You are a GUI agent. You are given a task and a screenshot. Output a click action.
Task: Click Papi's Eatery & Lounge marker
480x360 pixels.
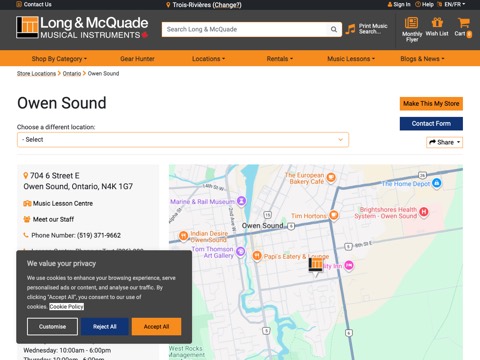pyautogui.click(x=257, y=256)
